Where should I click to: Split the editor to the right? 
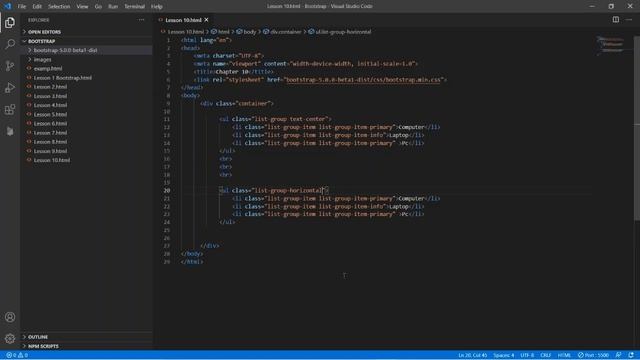coord(616,20)
